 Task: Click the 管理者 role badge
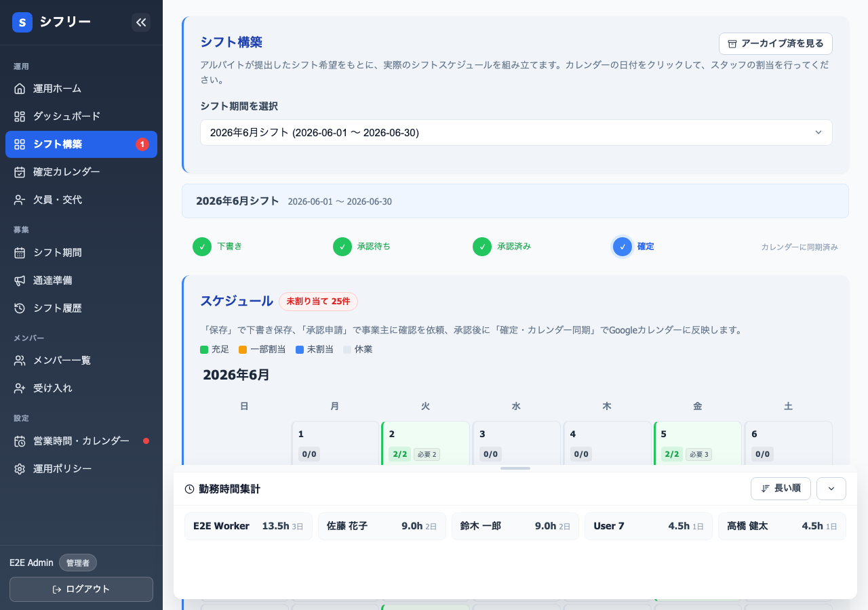78,563
